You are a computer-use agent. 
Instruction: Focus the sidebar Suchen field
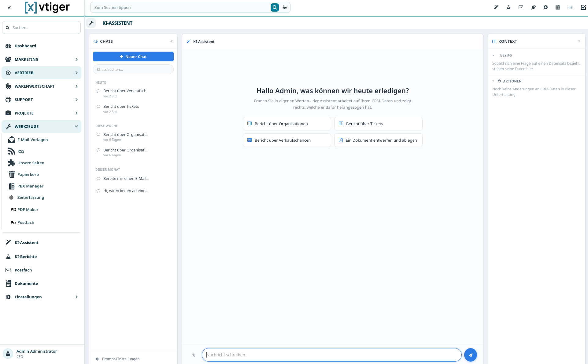pos(41,27)
